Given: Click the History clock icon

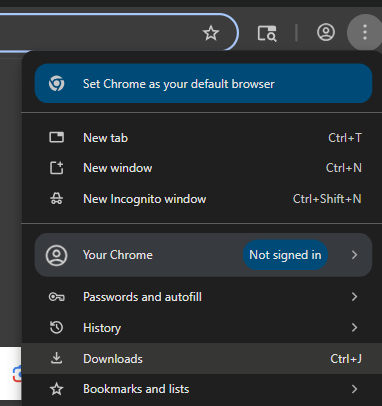Looking at the screenshot, I should (56, 327).
